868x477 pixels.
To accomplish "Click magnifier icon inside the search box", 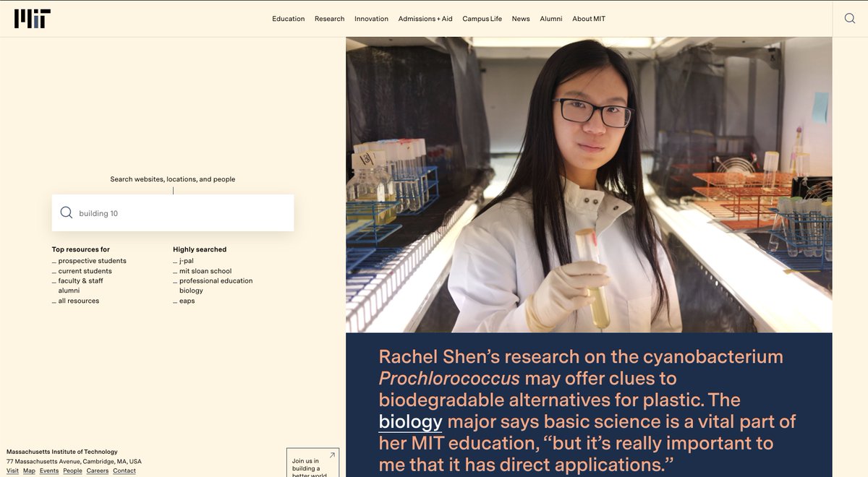I will pyautogui.click(x=66, y=212).
